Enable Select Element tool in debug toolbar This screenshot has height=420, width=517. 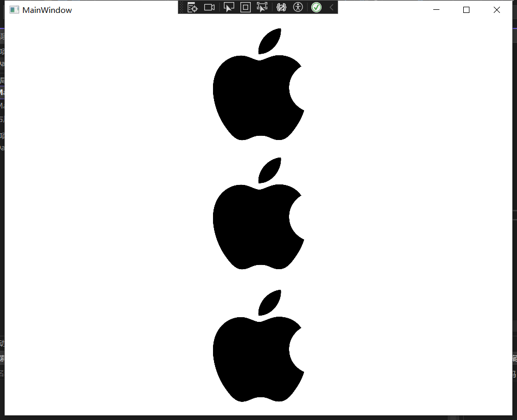point(229,7)
